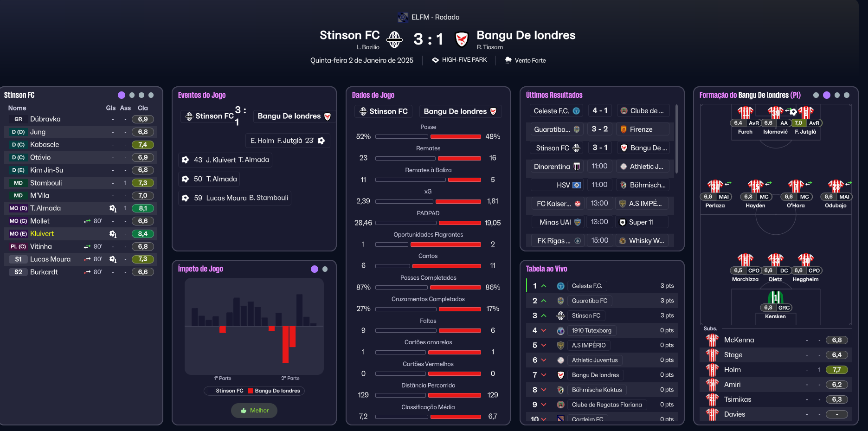Viewport: 868px width, 431px height.
Task: Open Formação do Bangu De Londres panel selector
Action: click(x=750, y=95)
